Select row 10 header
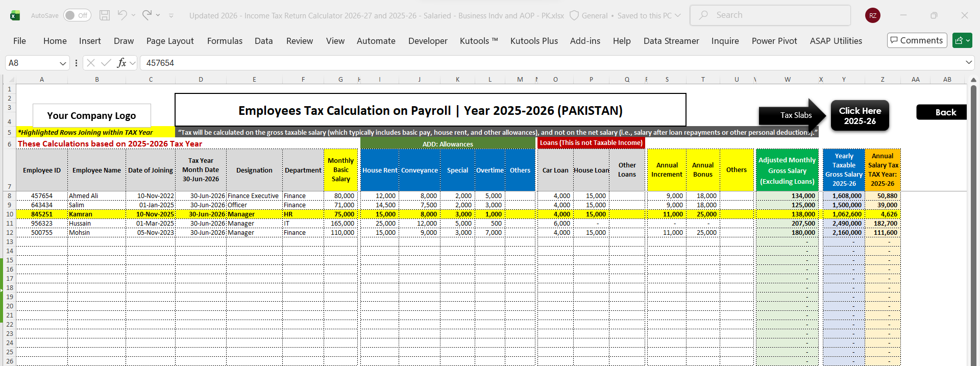This screenshot has height=366, width=980. click(9, 214)
